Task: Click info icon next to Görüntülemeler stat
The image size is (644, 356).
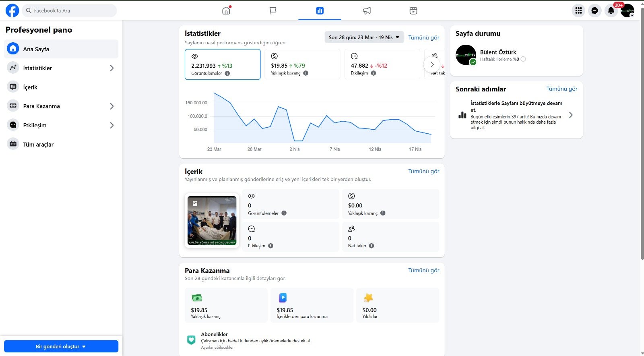Action: (227, 73)
